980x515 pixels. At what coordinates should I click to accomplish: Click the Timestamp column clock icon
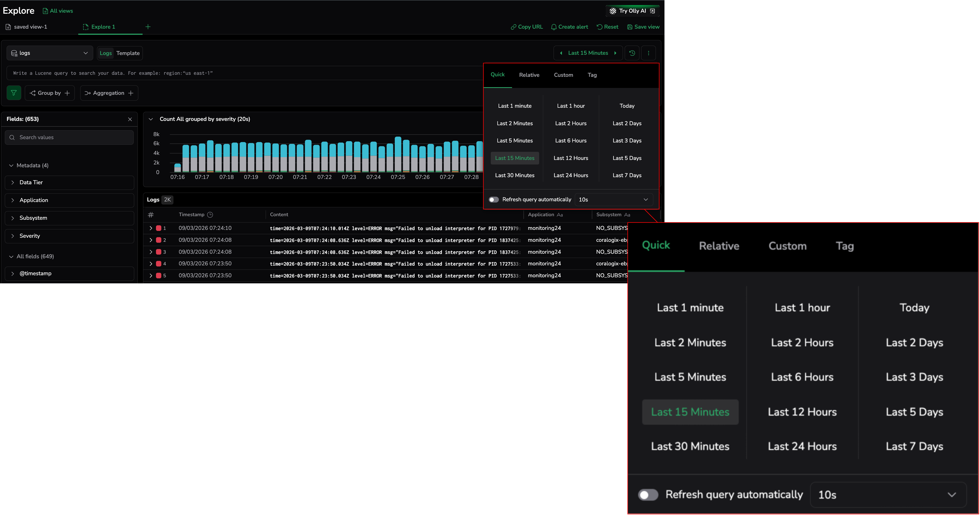tap(210, 215)
